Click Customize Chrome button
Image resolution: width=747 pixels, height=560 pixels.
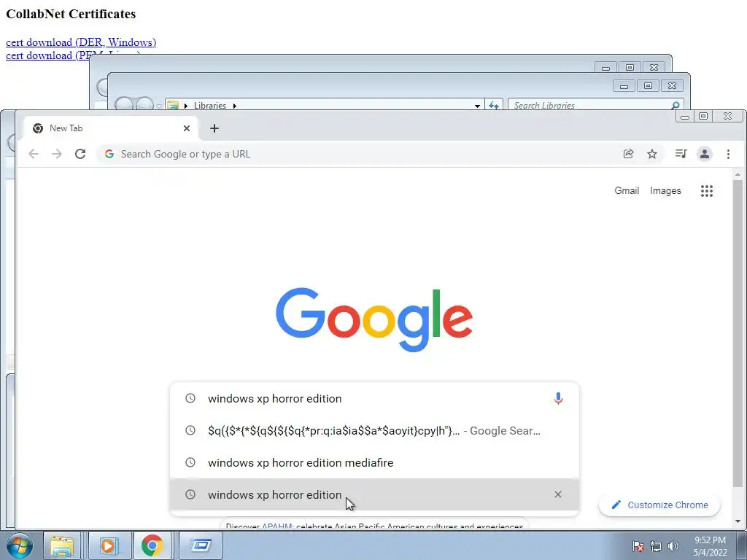tap(659, 505)
